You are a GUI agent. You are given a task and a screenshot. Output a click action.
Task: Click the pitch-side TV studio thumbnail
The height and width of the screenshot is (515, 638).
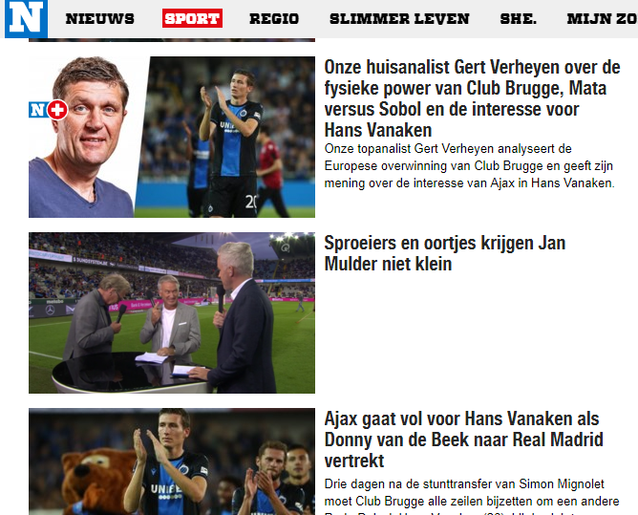[172, 313]
